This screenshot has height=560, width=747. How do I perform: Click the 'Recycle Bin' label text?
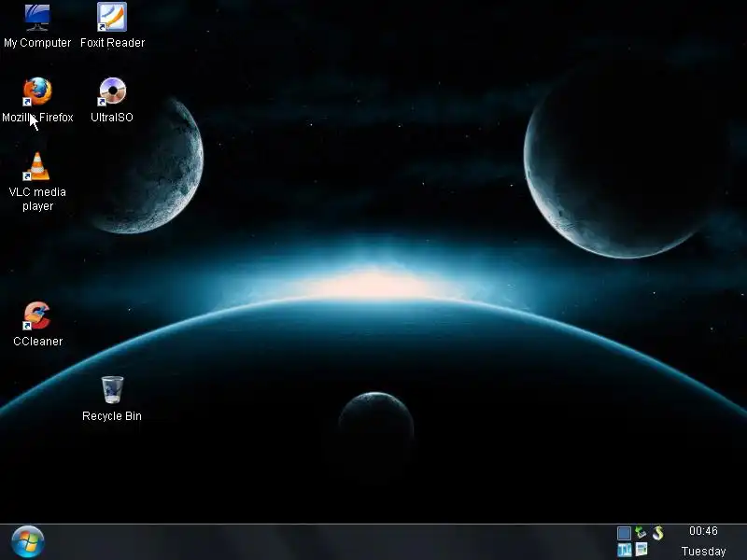pyautogui.click(x=112, y=416)
